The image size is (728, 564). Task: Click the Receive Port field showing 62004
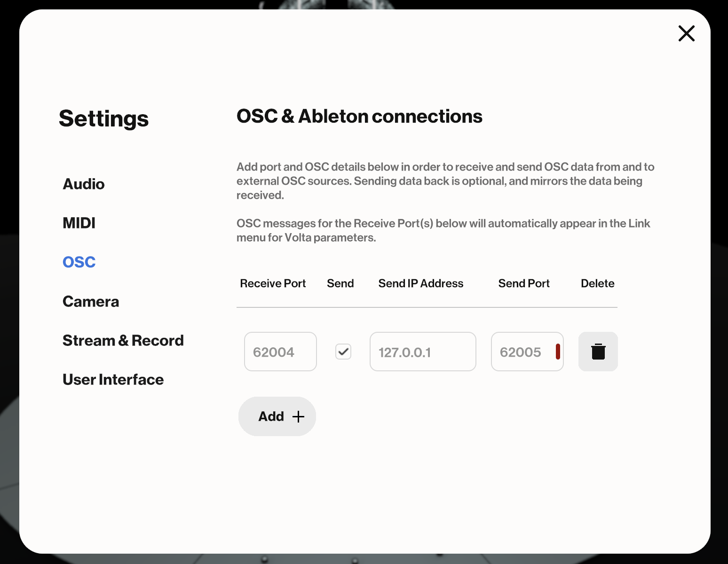(x=280, y=352)
